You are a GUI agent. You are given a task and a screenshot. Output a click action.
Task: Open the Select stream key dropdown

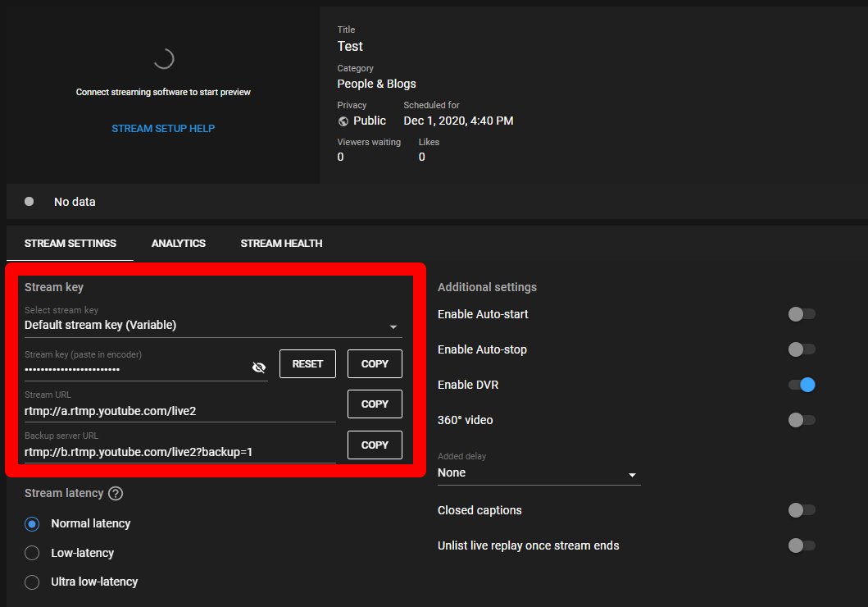coord(213,326)
